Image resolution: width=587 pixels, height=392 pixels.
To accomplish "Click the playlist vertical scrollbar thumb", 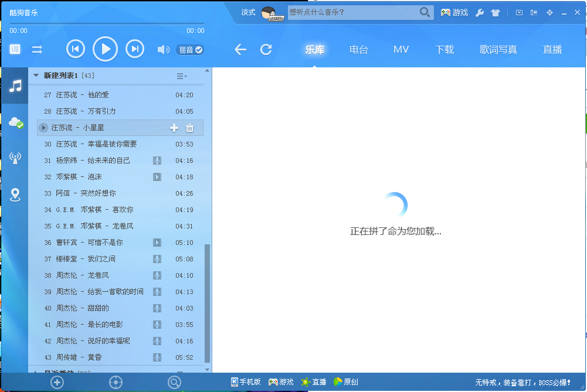I will point(208,304).
